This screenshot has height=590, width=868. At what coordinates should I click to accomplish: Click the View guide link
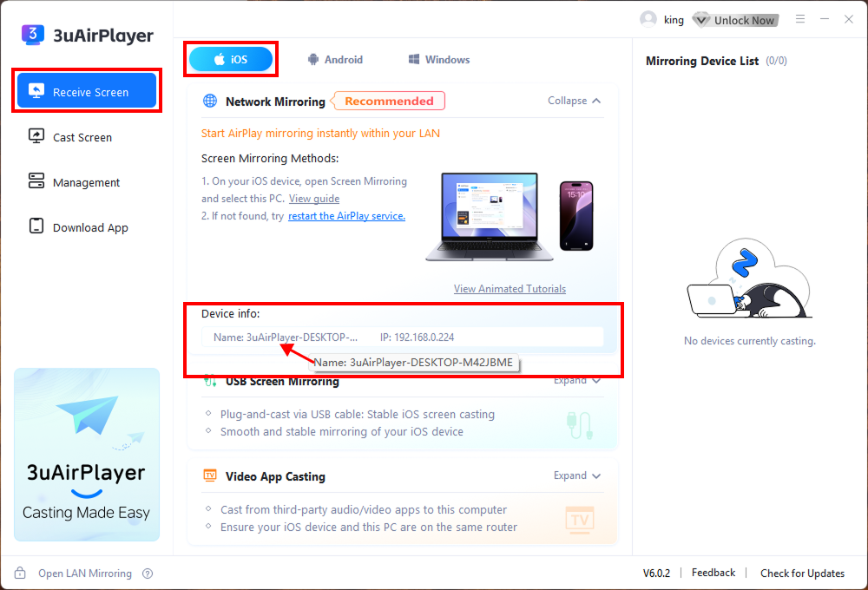[x=314, y=199]
